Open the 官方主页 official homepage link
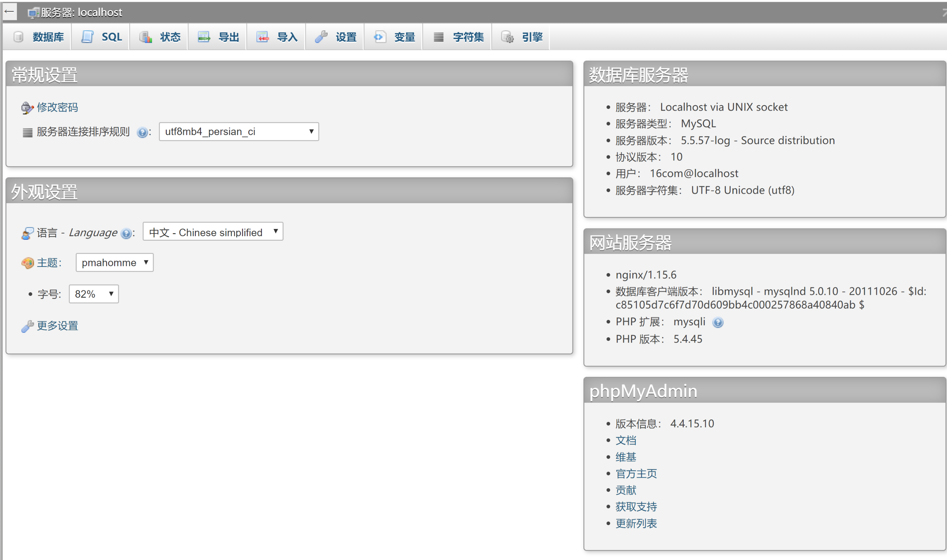Viewport: 947px width, 560px height. coord(636,474)
